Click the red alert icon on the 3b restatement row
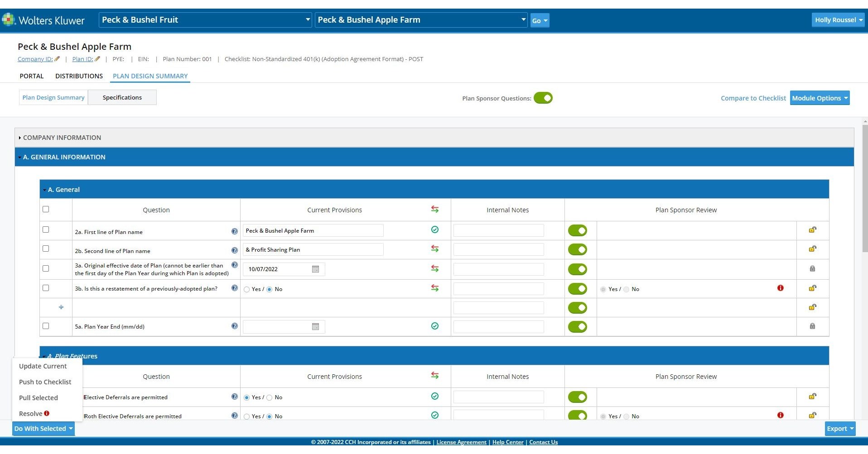The height and width of the screenshot is (454, 868). tap(781, 288)
